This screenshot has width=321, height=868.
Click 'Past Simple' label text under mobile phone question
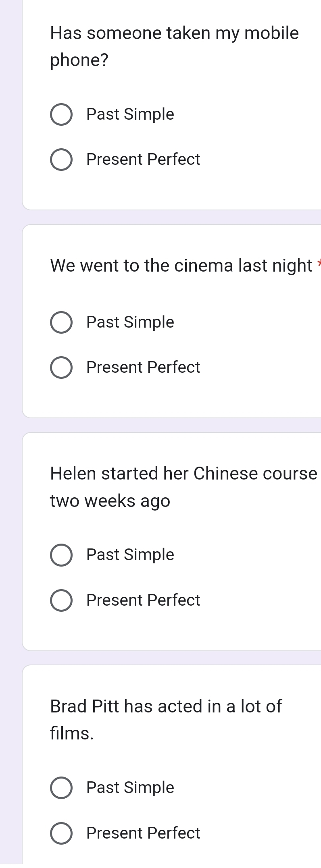click(x=130, y=114)
